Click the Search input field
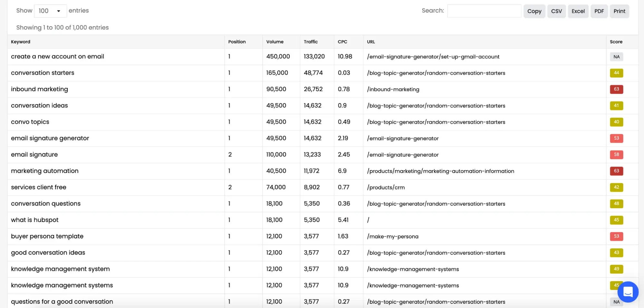Viewport: 644px width, 308px height. (x=484, y=11)
